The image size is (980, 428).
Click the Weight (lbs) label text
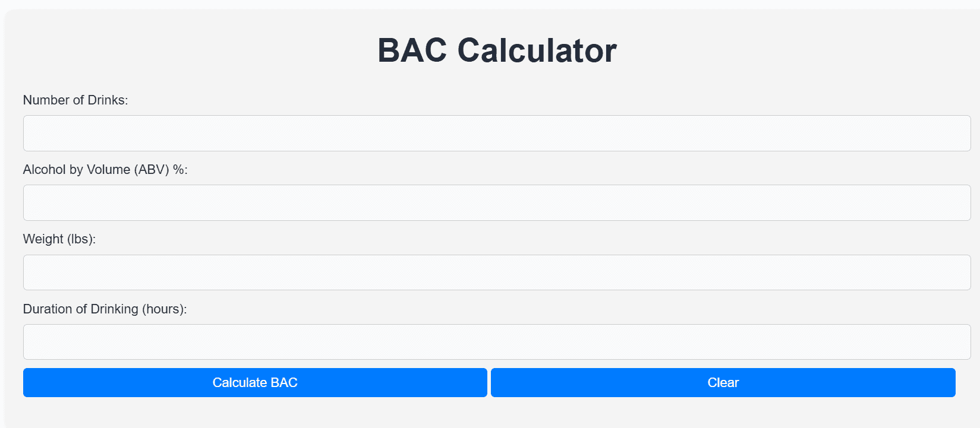coord(61,239)
